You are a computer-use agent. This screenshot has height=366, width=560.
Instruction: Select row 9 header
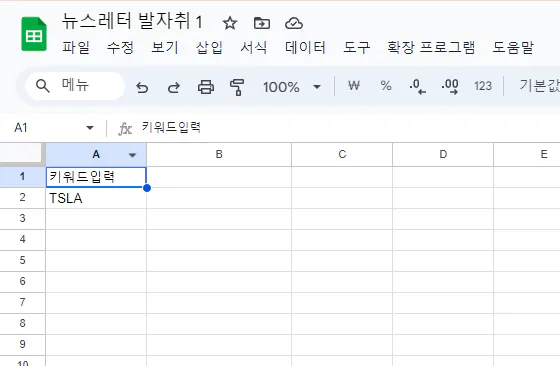[22, 345]
